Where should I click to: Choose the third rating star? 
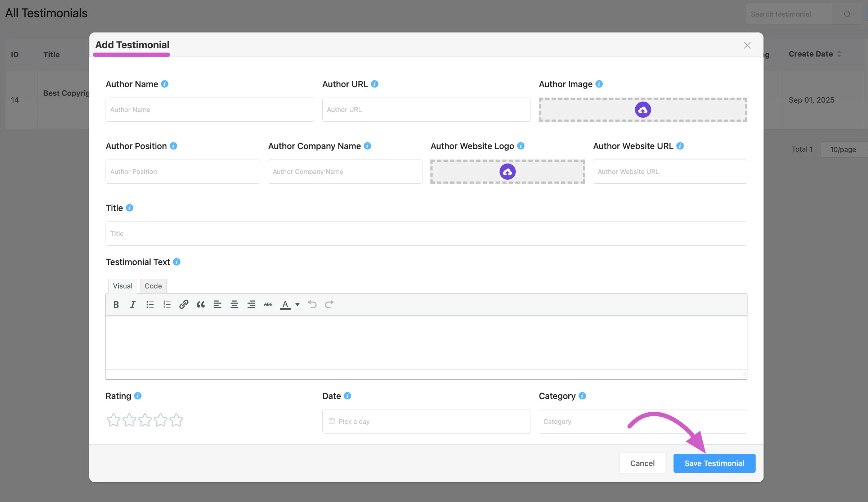coord(145,420)
